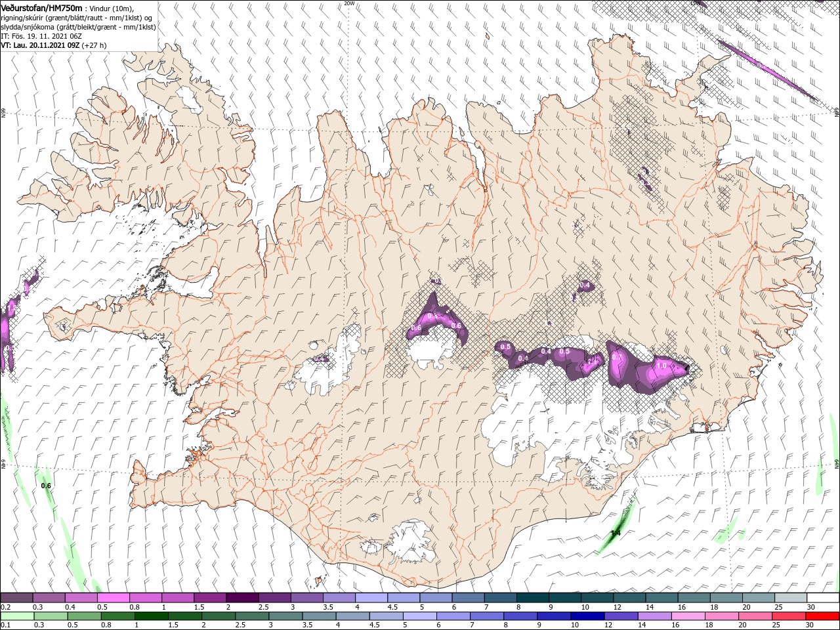
Task: Pick the 8 dark teal swatch, upper row
Action: coord(533,598)
